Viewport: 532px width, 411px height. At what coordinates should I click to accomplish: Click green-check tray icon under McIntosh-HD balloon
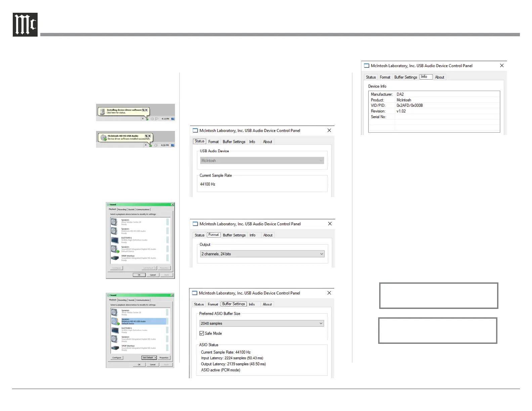[x=150, y=146]
